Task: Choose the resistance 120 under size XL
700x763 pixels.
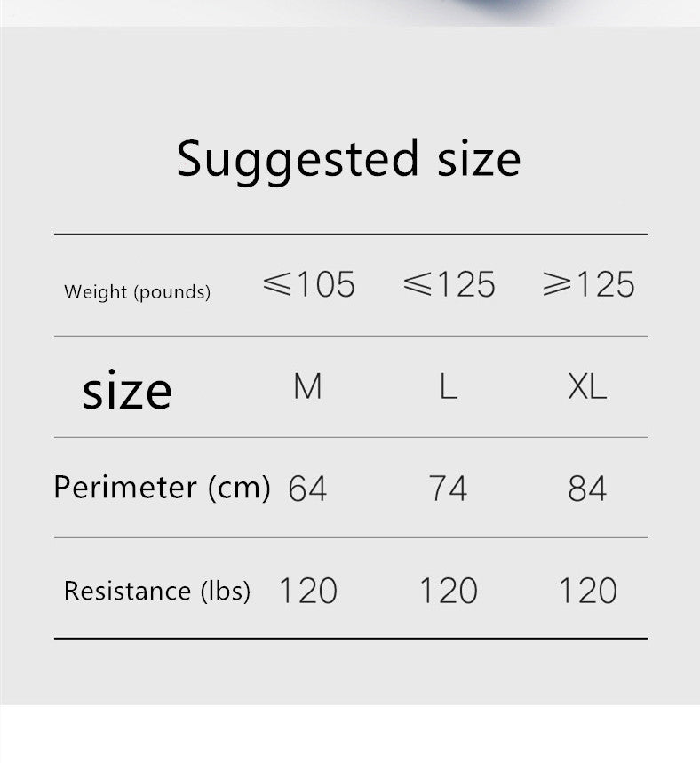Action: coord(587,591)
